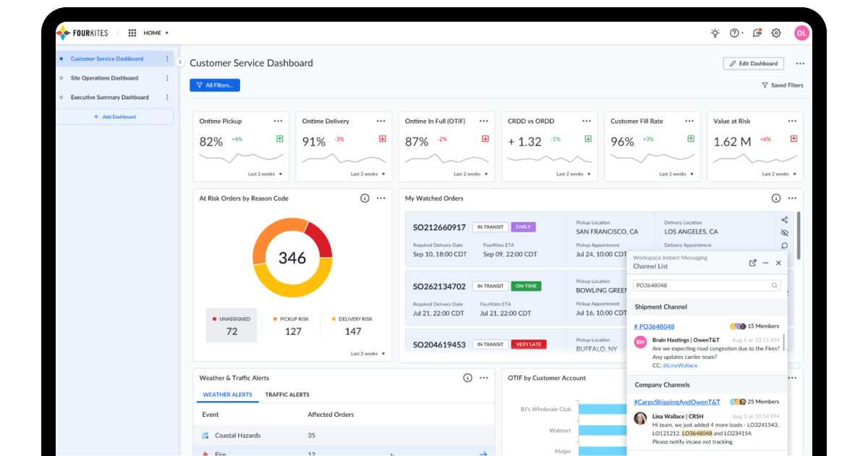Open options for Executive Summary Dashboard item
Viewport: 868px width, 456px height.
[167, 97]
